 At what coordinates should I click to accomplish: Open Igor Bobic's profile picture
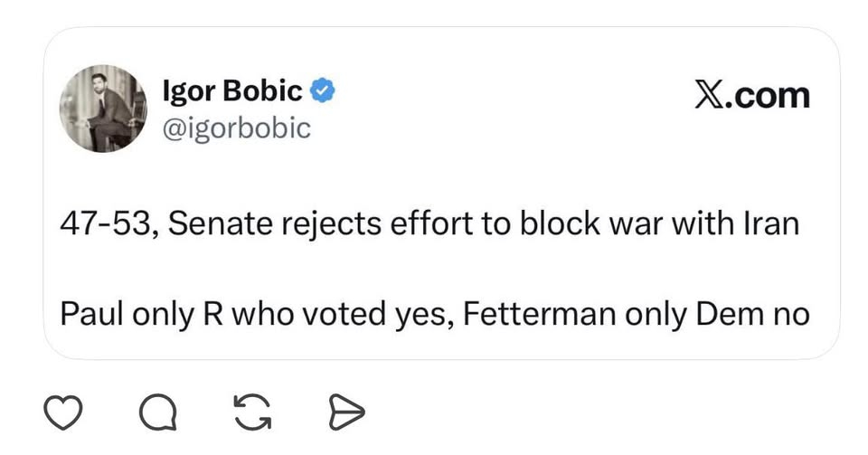pyautogui.click(x=103, y=109)
